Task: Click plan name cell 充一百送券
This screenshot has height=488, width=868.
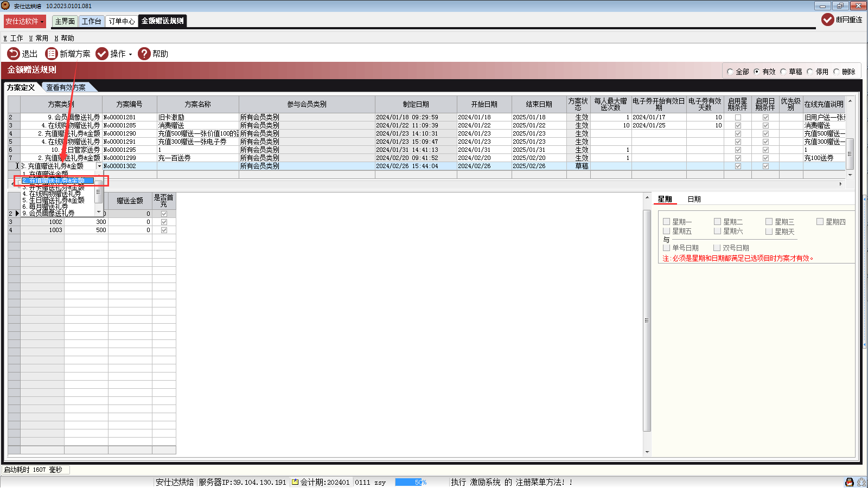Action: tap(198, 158)
